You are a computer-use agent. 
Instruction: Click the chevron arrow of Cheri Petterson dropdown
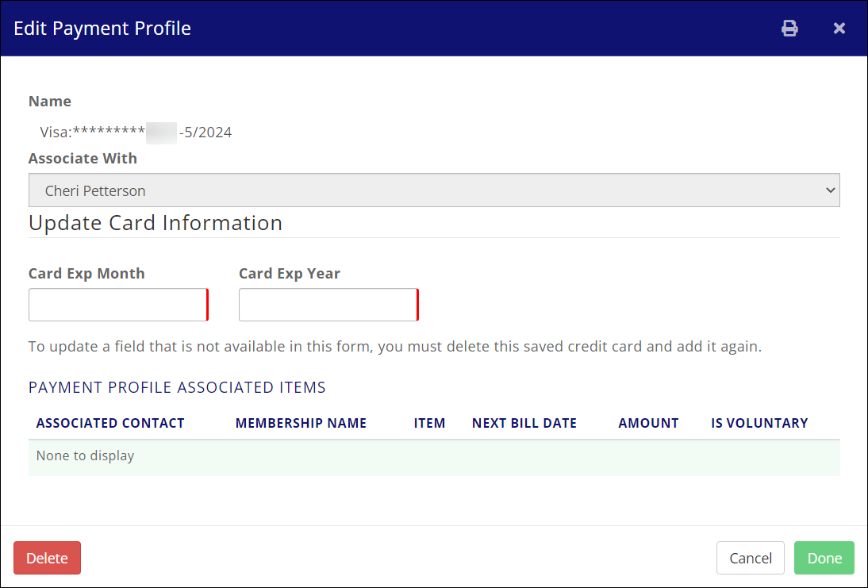pos(831,190)
